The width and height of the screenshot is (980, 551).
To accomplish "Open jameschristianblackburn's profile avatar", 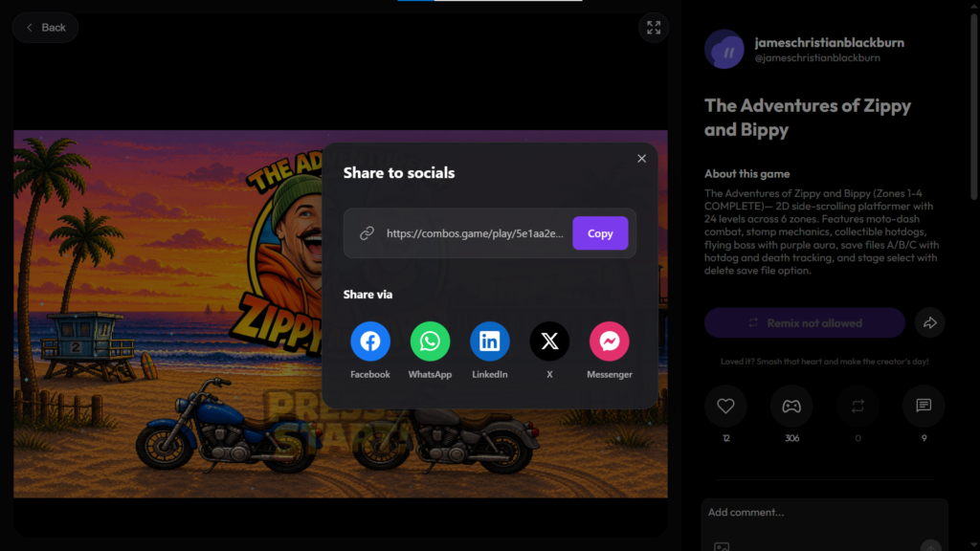I will 724,50.
